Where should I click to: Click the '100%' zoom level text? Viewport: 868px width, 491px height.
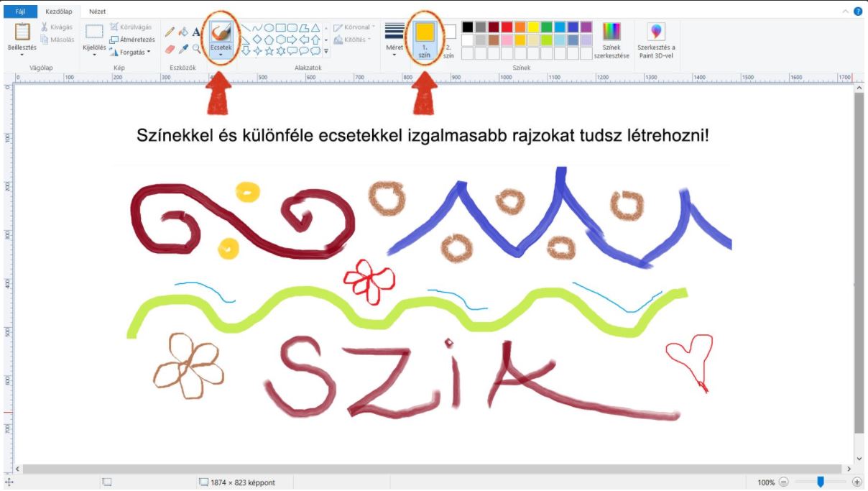click(x=766, y=482)
